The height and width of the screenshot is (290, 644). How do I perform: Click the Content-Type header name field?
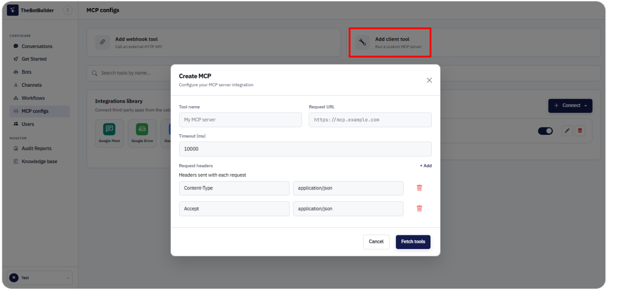coord(234,188)
